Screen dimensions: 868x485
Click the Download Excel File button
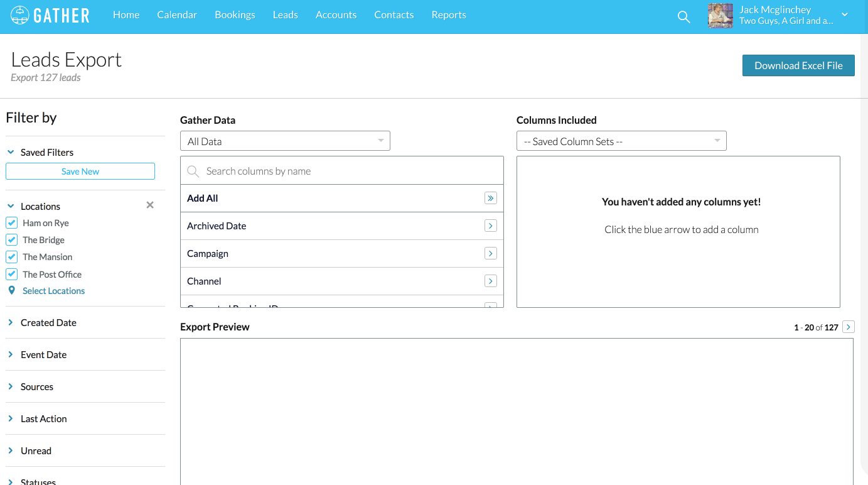pyautogui.click(x=798, y=65)
